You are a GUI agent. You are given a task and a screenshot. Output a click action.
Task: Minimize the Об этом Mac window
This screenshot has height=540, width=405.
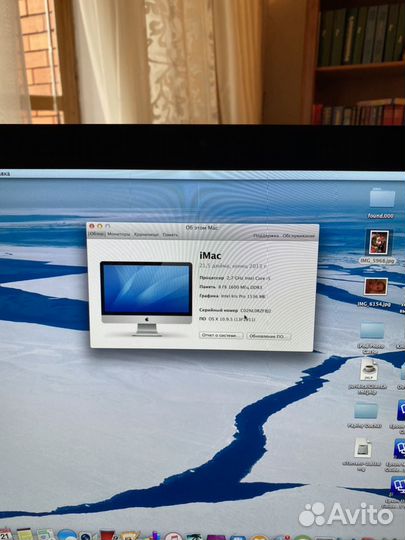[x=100, y=226]
